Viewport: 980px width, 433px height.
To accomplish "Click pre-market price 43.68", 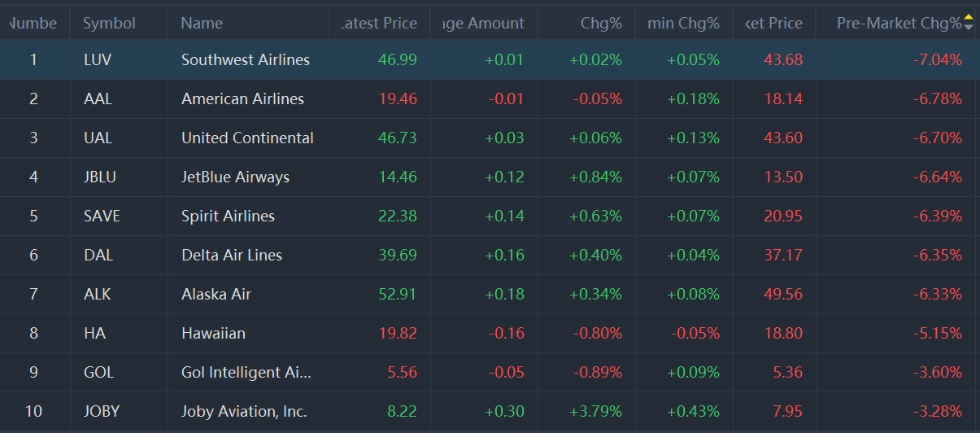I will (x=783, y=59).
